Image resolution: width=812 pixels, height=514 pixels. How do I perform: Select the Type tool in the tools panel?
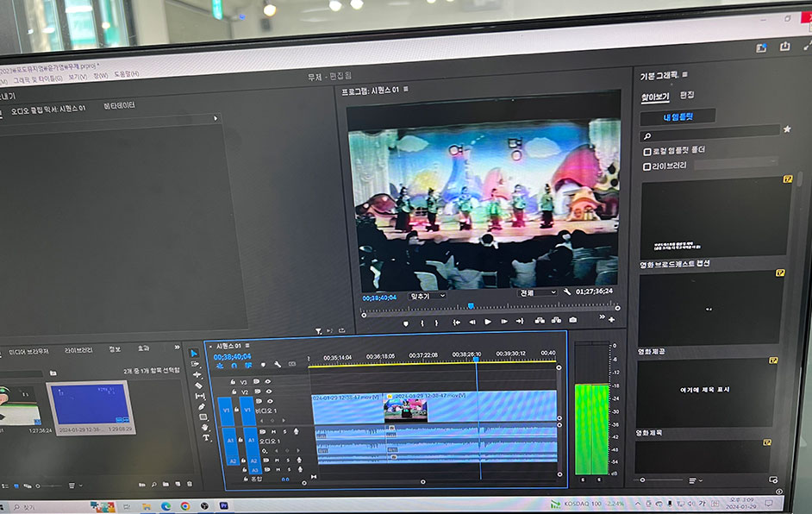pyautogui.click(x=206, y=438)
